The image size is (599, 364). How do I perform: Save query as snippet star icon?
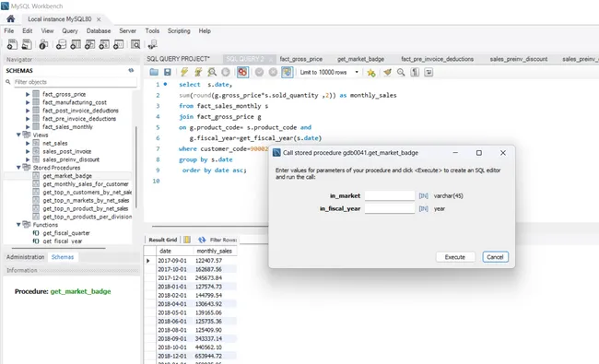click(371, 72)
